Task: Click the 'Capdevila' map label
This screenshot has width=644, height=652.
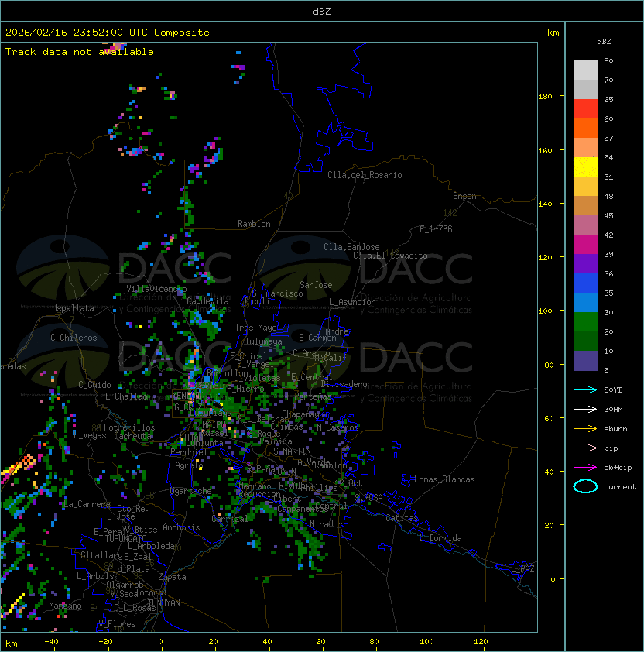Action: click(x=208, y=300)
